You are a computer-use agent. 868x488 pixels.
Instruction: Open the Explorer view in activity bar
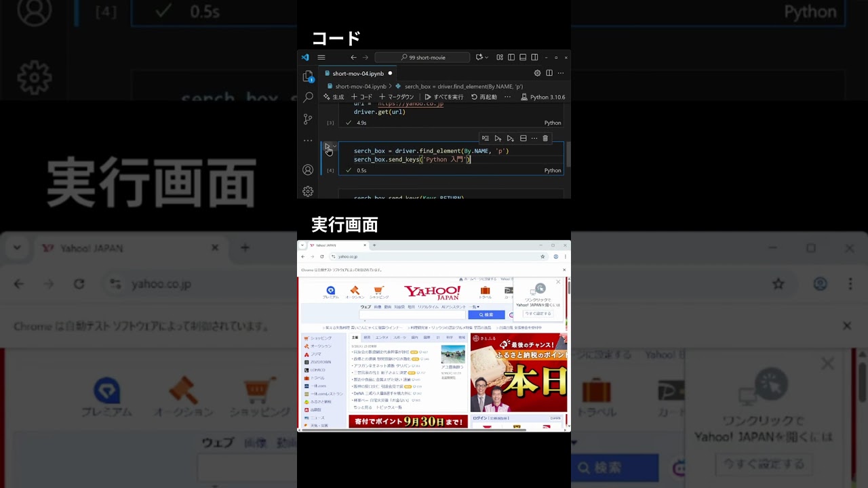308,76
